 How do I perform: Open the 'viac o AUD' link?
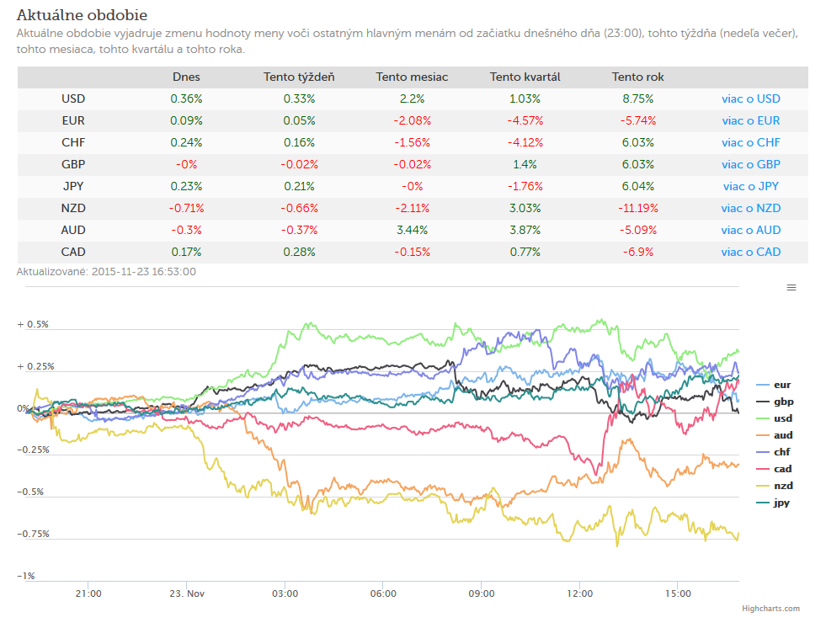tap(751, 230)
